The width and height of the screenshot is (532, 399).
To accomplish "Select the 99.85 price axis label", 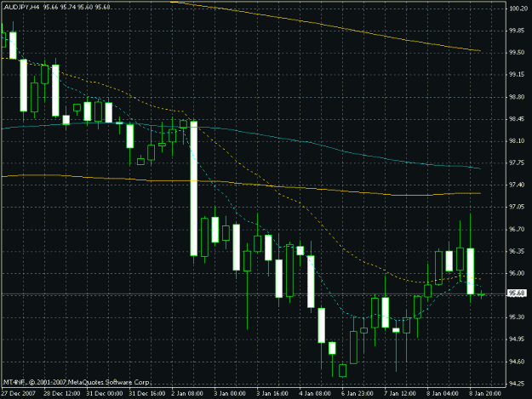I will point(516,31).
